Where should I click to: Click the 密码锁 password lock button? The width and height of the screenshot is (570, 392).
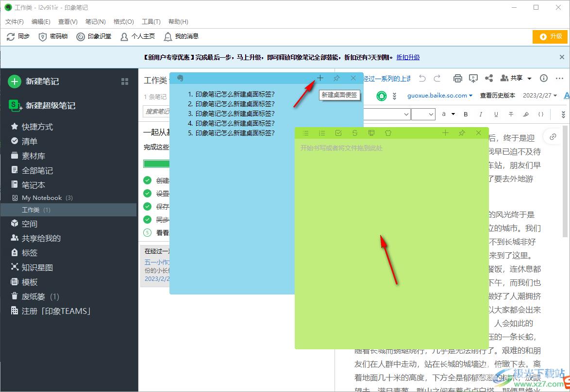[x=53, y=36]
